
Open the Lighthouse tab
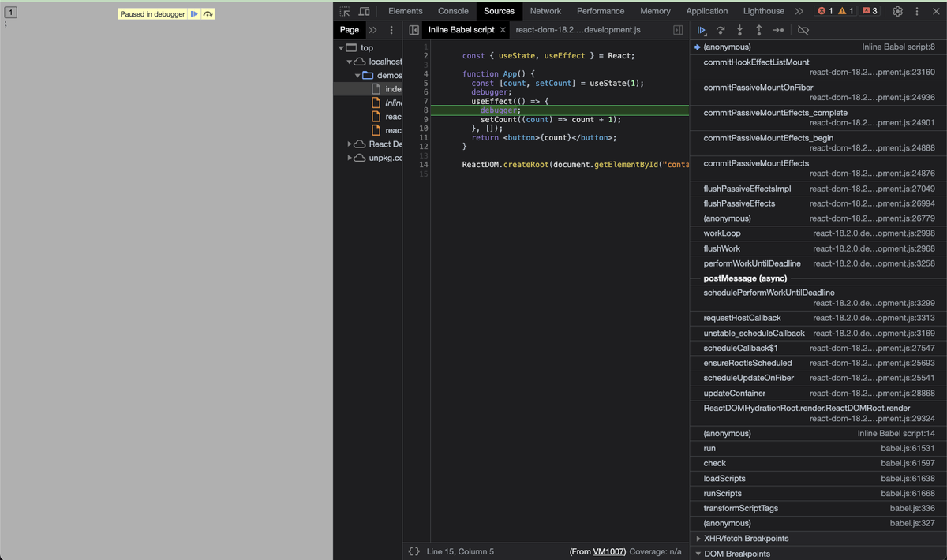pos(764,11)
